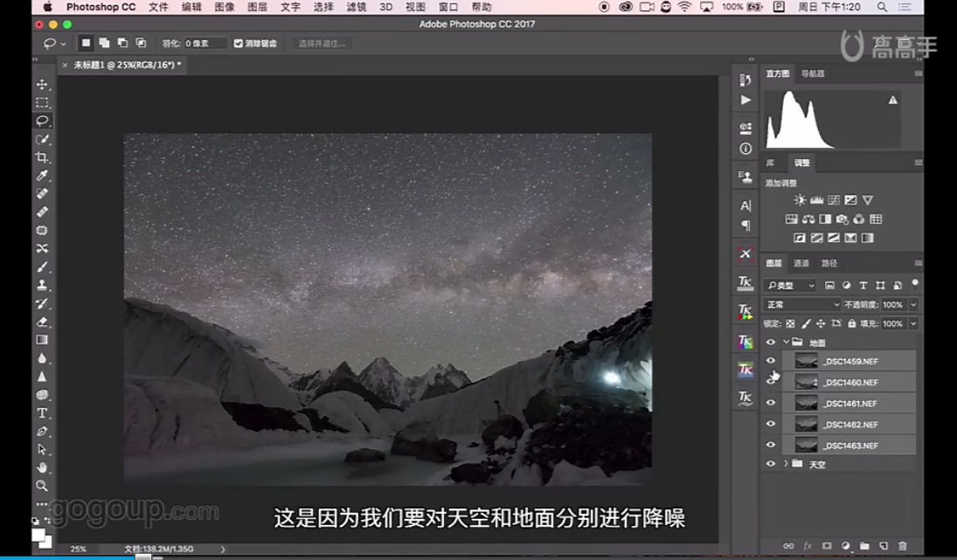Toggle visibility of _DSC1461.NEF layer

coord(770,403)
